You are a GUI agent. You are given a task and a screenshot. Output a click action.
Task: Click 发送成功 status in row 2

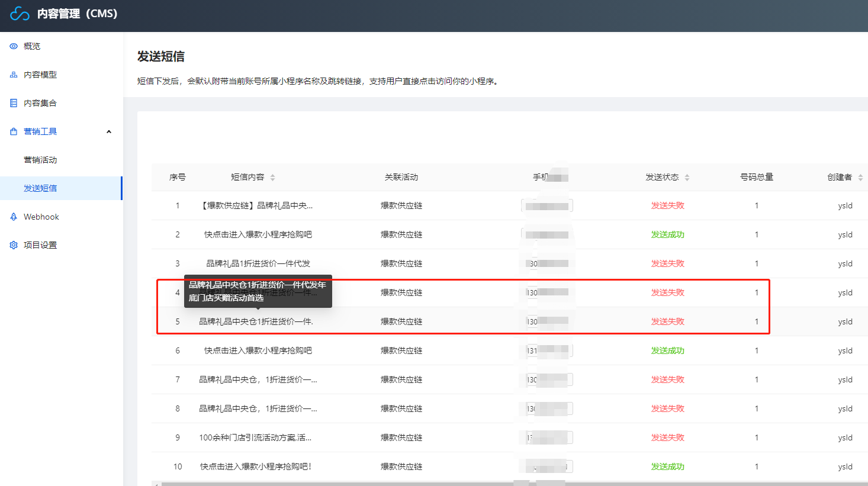pyautogui.click(x=668, y=234)
